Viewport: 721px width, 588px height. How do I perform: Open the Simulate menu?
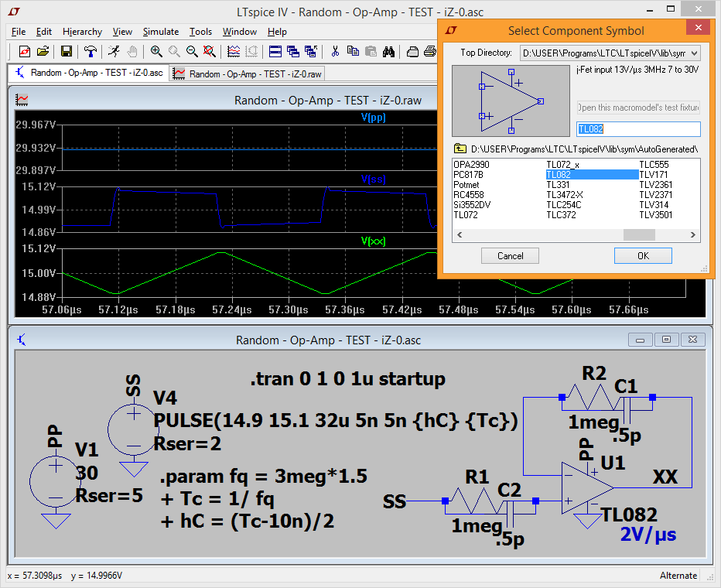click(x=160, y=32)
